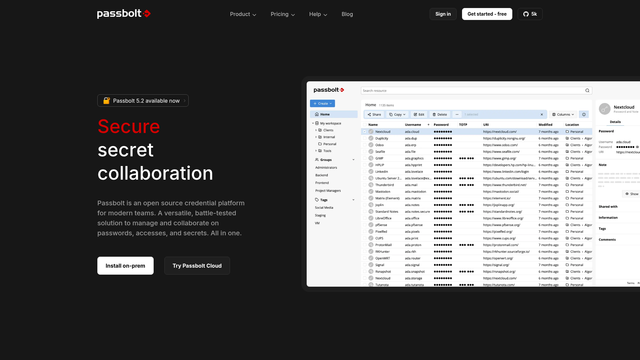Go to the Blog page

(347, 14)
